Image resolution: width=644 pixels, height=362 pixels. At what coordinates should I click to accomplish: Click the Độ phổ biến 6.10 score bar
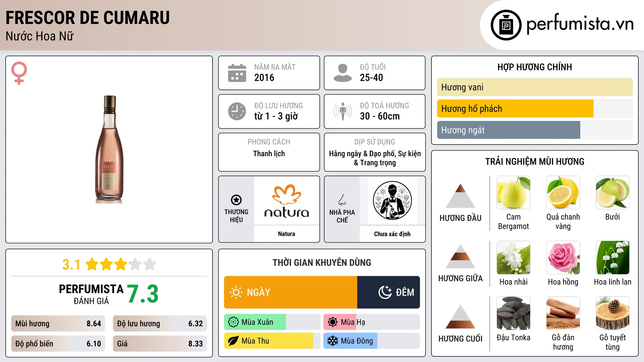tap(58, 343)
